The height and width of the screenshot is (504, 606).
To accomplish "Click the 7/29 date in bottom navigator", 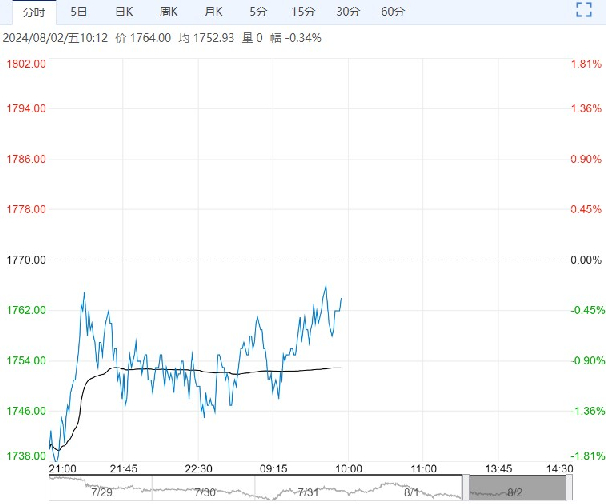I will (x=100, y=491).
